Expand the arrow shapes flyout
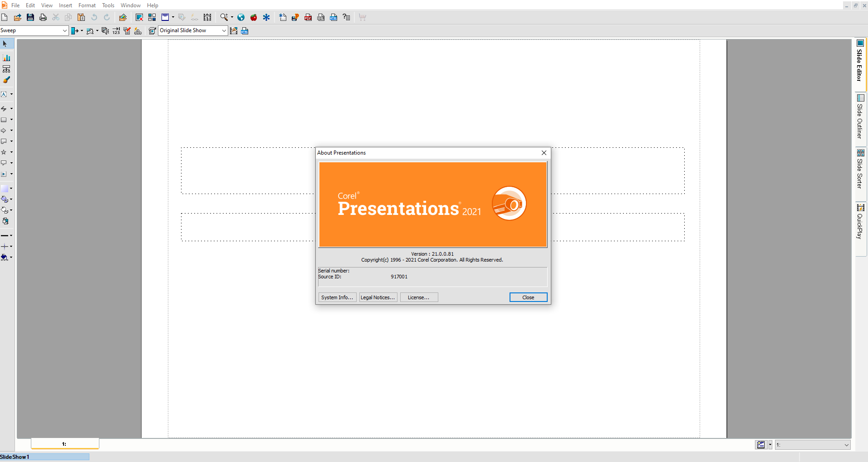Viewport: 868px width, 462px height. point(11,131)
